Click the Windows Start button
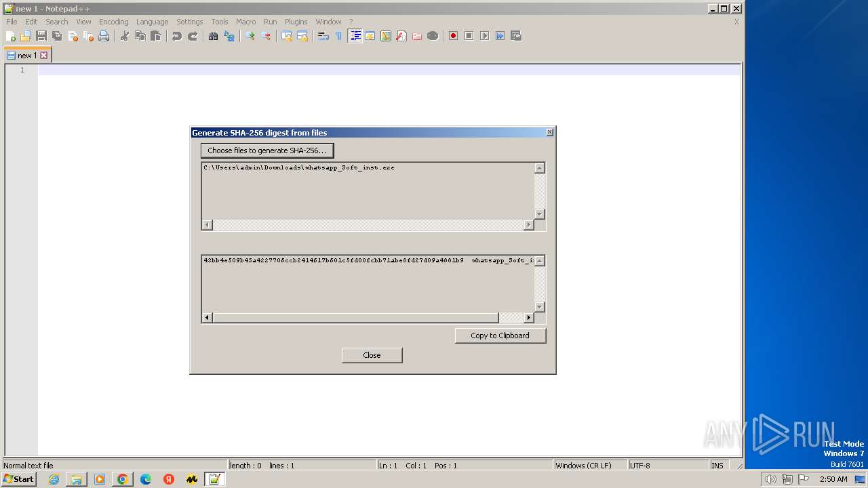 click(18, 479)
